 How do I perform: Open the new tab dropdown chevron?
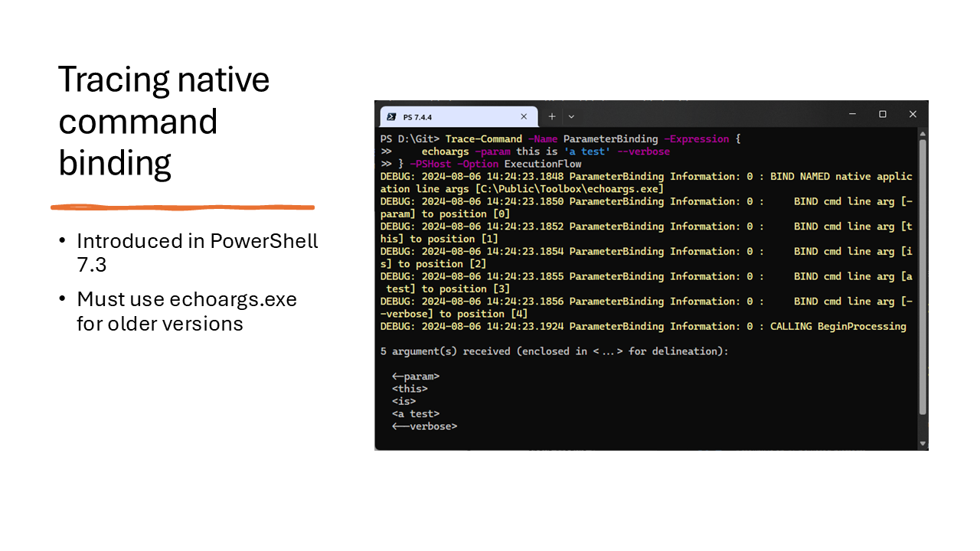[x=570, y=116]
